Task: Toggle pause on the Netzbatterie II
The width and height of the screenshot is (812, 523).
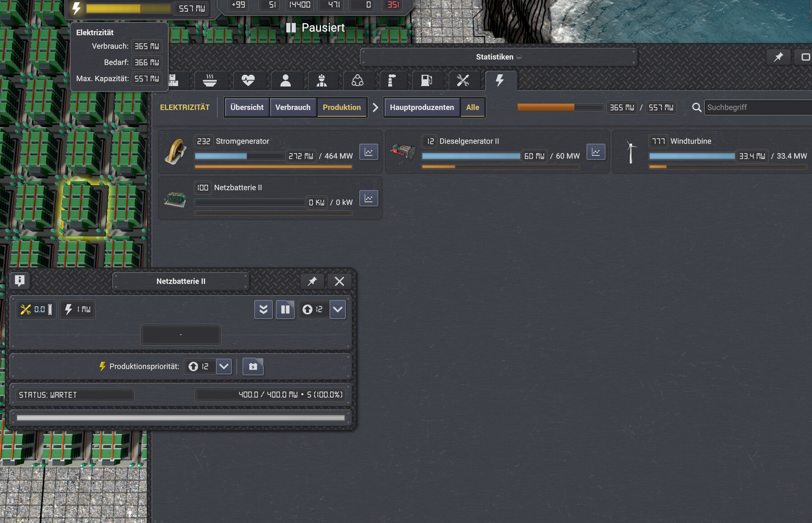Action: pyautogui.click(x=285, y=309)
